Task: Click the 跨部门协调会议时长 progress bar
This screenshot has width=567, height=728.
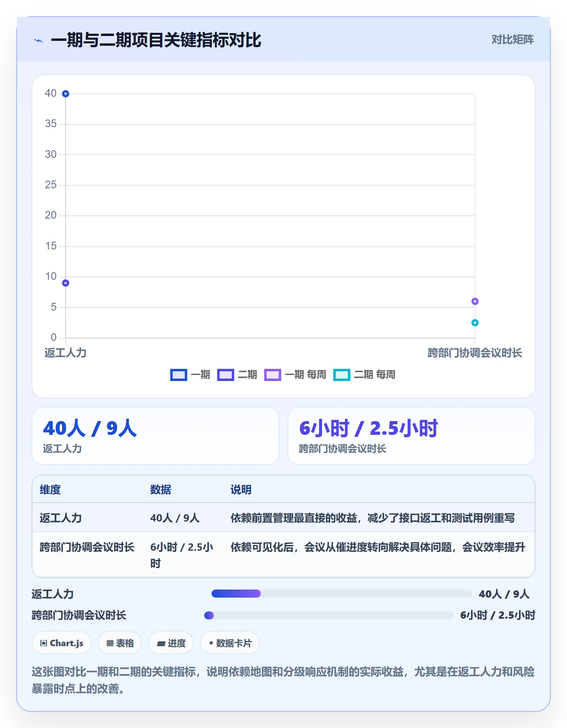Action: 329,615
